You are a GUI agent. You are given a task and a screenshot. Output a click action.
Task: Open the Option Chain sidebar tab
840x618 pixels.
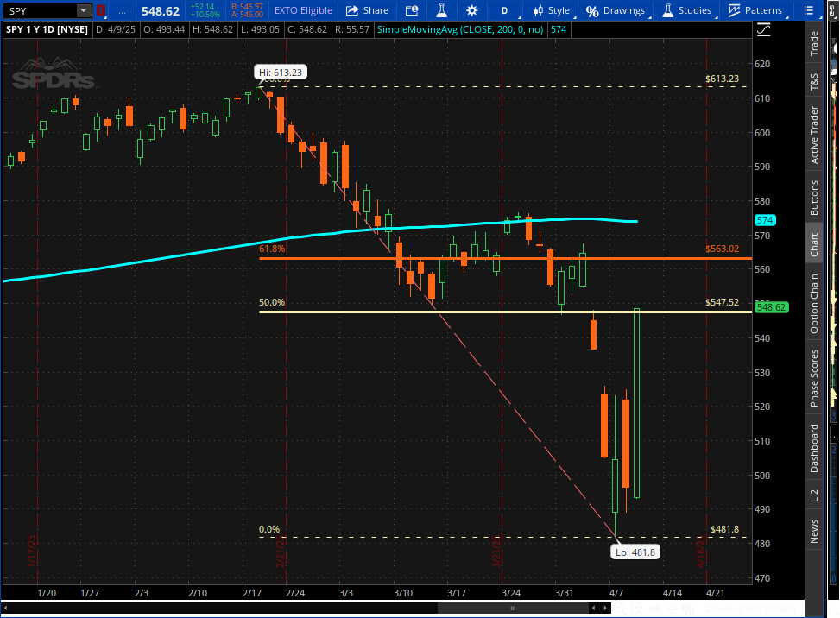click(814, 304)
